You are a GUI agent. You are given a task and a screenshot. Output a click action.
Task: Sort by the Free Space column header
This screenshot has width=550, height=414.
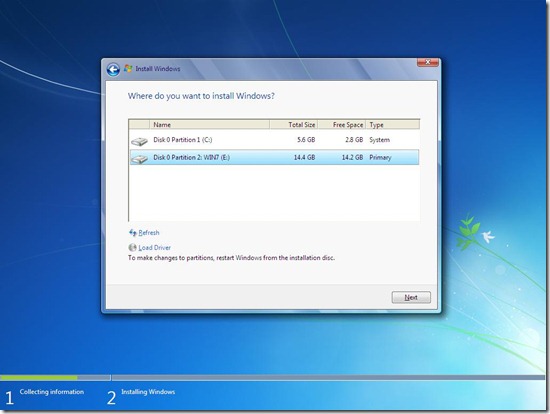pos(342,125)
